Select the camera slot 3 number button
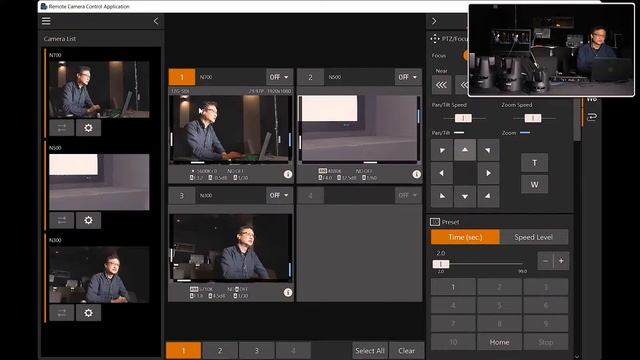640x360 pixels. pos(182,196)
